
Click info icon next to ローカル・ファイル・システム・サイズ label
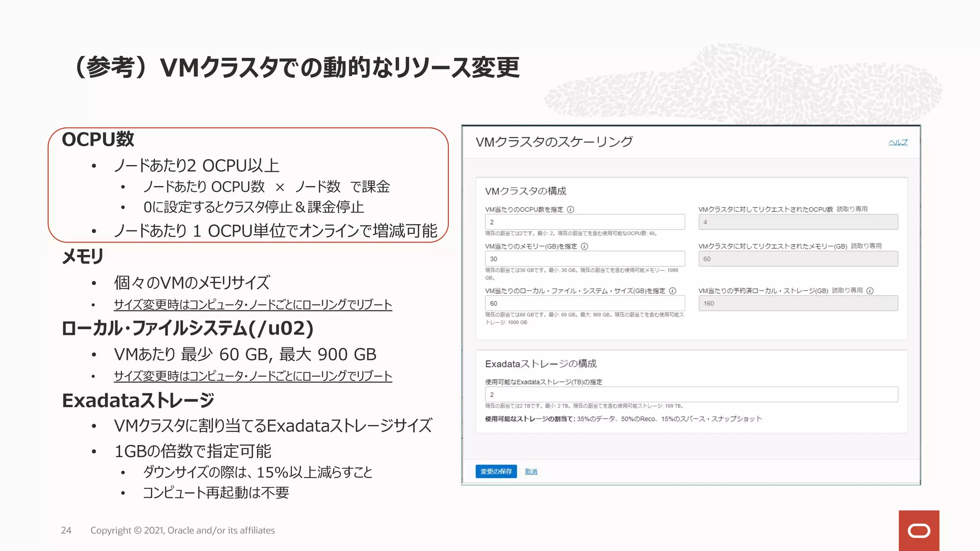coord(672,291)
